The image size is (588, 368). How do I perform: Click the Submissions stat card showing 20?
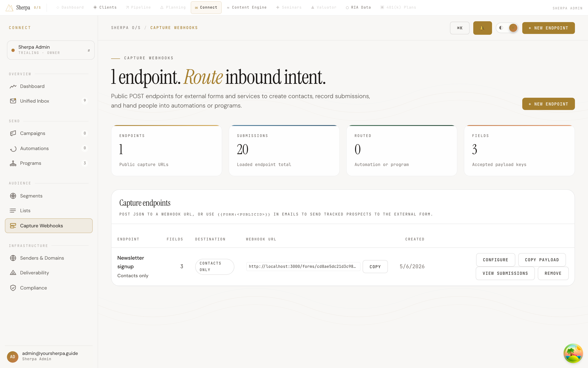pyautogui.click(x=284, y=150)
